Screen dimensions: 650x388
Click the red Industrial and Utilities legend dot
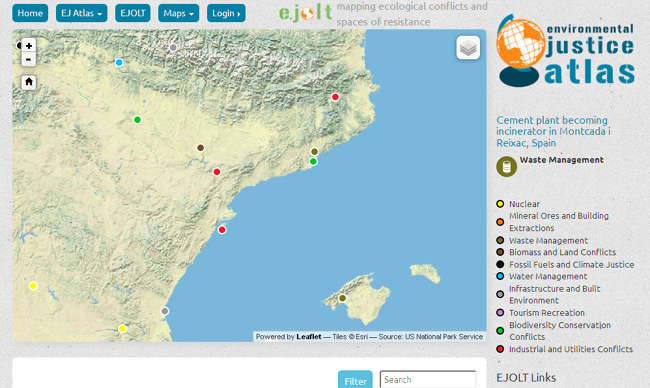(x=500, y=349)
